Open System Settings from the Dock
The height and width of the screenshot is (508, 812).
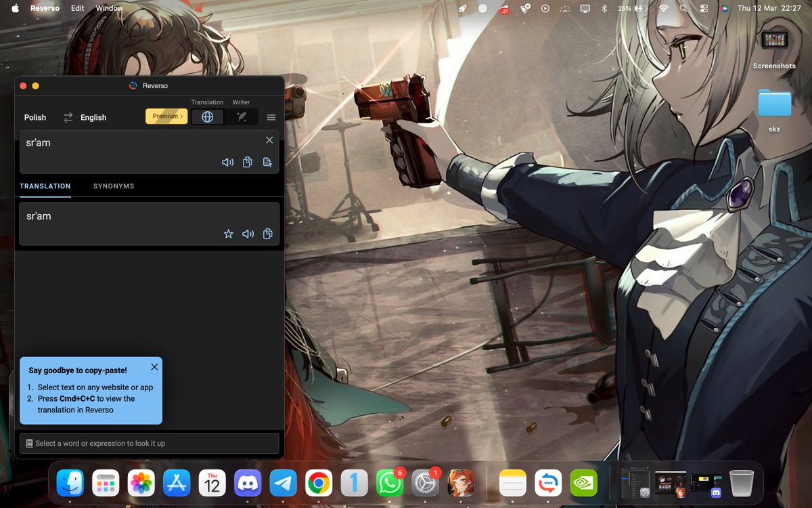point(426,483)
